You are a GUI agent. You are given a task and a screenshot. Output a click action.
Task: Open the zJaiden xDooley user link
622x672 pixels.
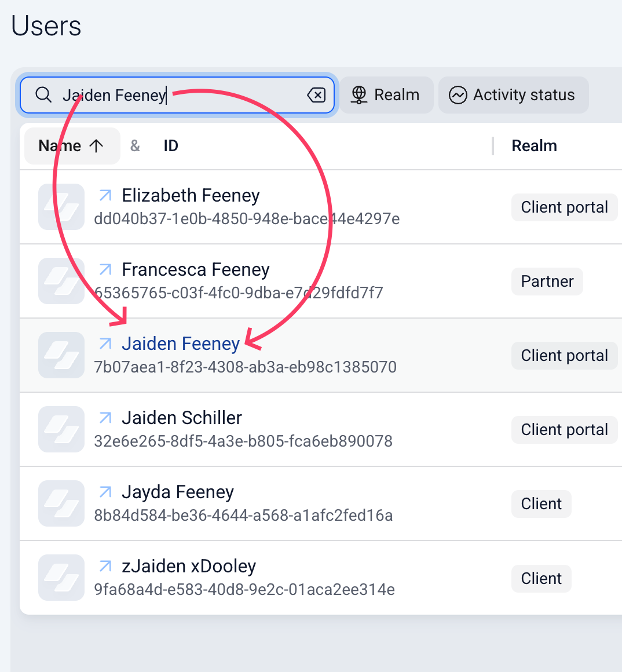189,566
